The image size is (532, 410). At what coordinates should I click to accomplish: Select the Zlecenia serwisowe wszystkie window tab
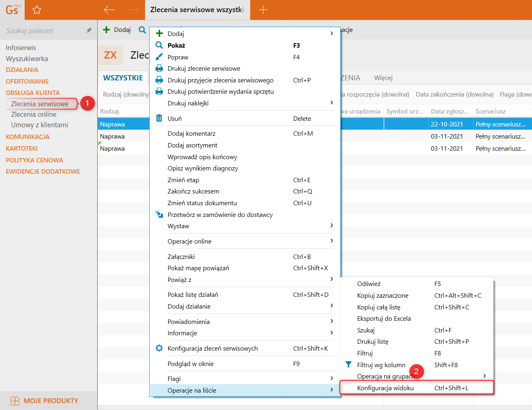(x=197, y=10)
